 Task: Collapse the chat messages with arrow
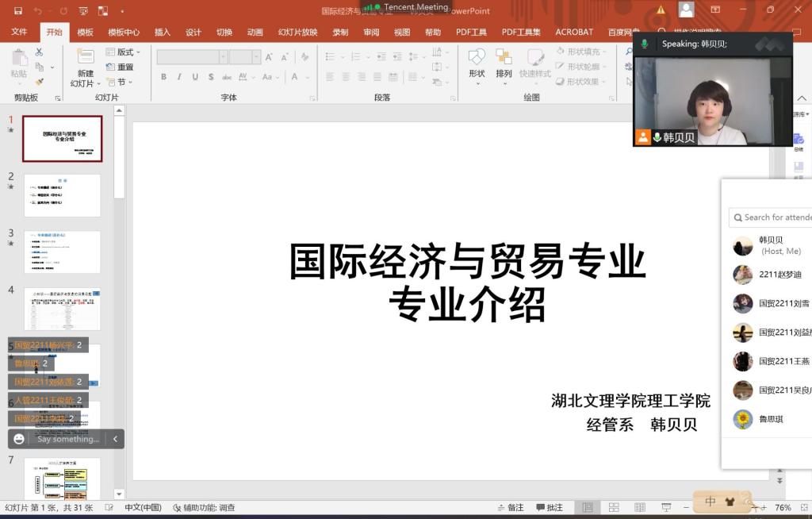click(115, 439)
